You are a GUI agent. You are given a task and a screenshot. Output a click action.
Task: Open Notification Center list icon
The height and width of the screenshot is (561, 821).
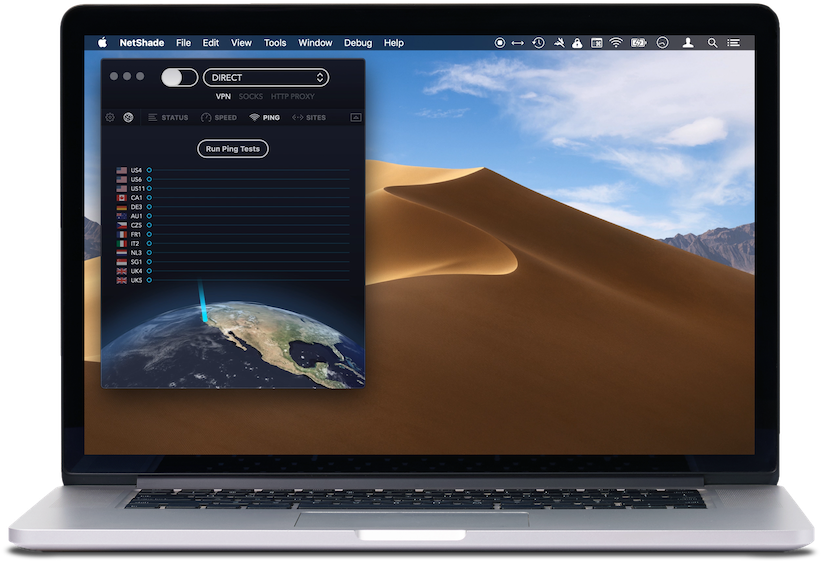734,43
